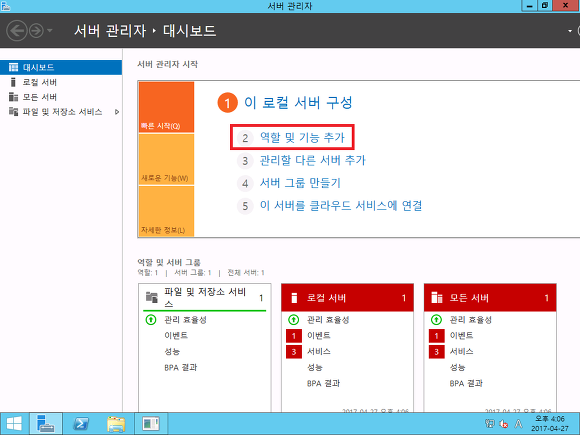580x435 pixels.
Task: Click the forward navigation arrow button
Action: tap(36, 30)
